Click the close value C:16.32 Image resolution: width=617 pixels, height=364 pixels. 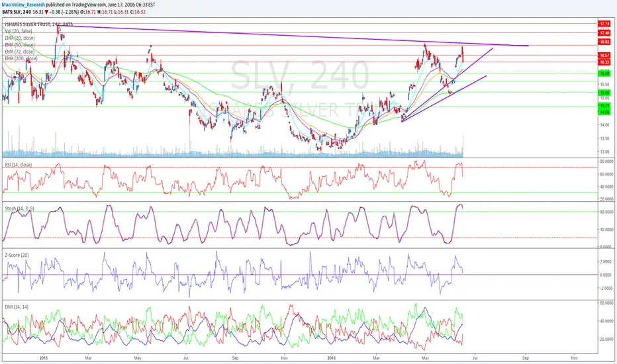138,12
